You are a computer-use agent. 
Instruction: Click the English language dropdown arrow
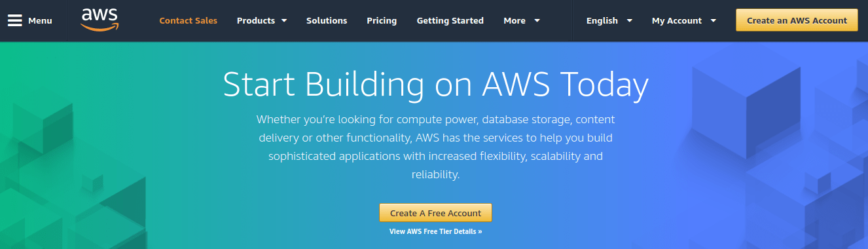pyautogui.click(x=629, y=21)
